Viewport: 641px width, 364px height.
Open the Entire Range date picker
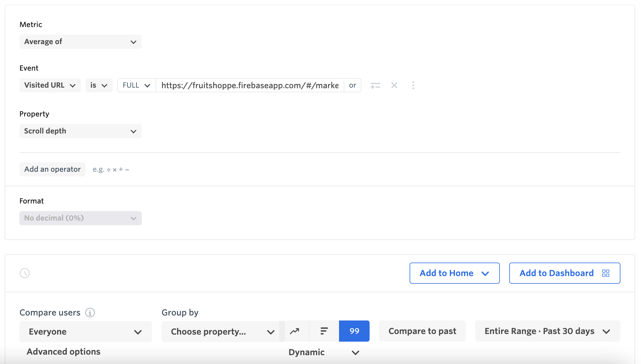pos(547,331)
